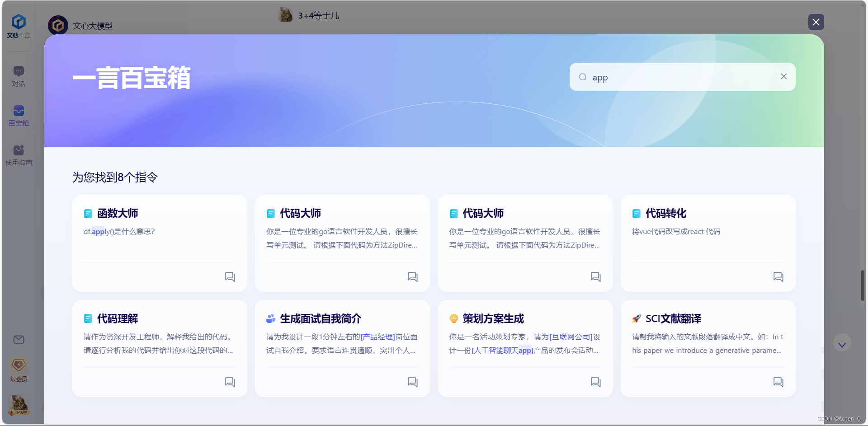The height and width of the screenshot is (426, 868).
Task: Click the lightbulb icon on 策划方案生成 card
Action: click(x=453, y=318)
